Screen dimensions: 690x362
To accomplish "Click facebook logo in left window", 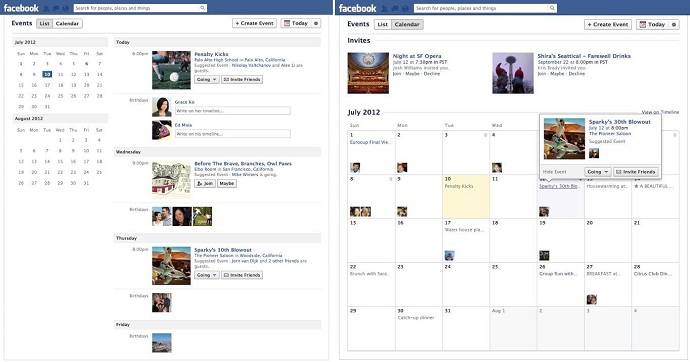I will (x=21, y=8).
